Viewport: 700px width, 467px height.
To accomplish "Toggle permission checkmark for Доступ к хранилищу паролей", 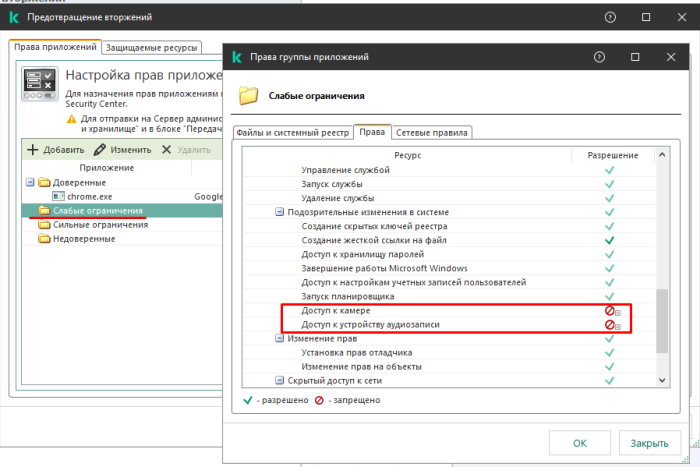I will 608,255.
